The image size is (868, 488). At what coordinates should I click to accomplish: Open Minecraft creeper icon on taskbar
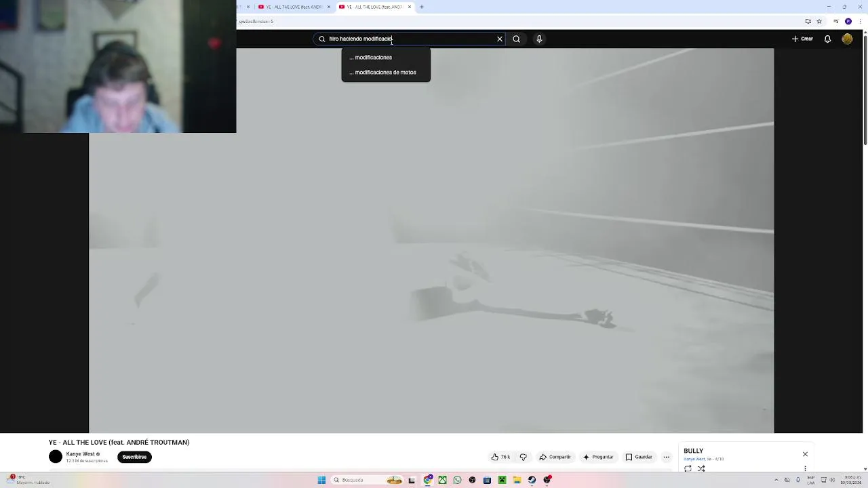pyautogui.click(x=502, y=480)
